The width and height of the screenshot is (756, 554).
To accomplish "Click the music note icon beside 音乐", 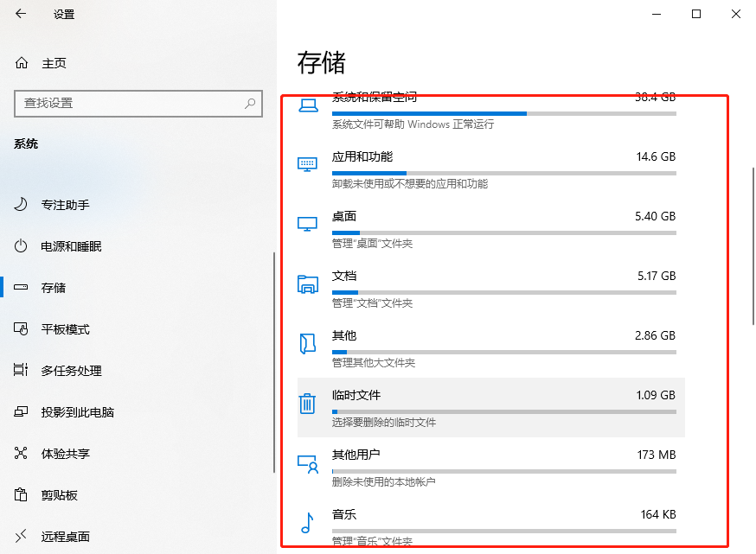I will (x=307, y=522).
